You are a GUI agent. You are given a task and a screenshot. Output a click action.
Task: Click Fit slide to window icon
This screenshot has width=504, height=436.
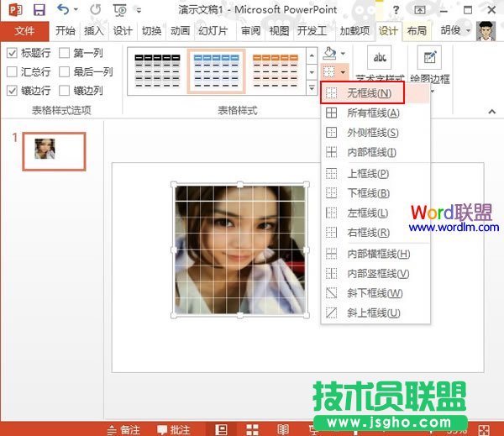tap(484, 430)
